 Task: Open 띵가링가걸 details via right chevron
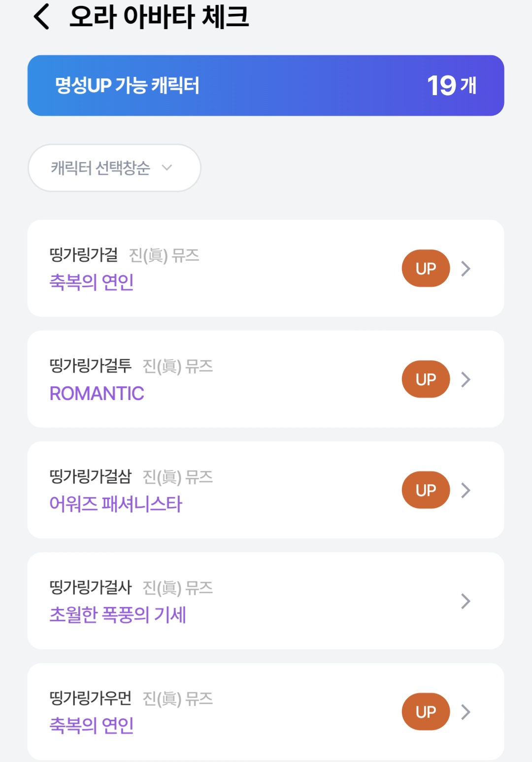465,268
